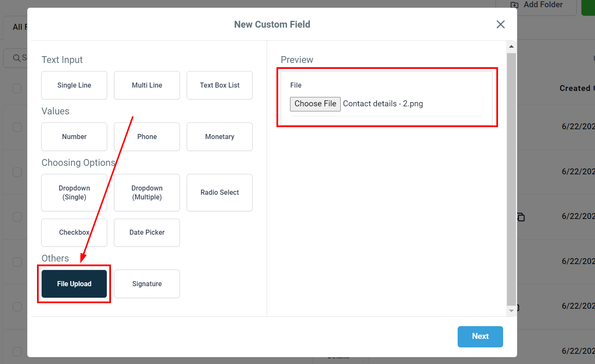The width and height of the screenshot is (595, 364).
Task: Choose the Multi Line field type
Action: 147,85
